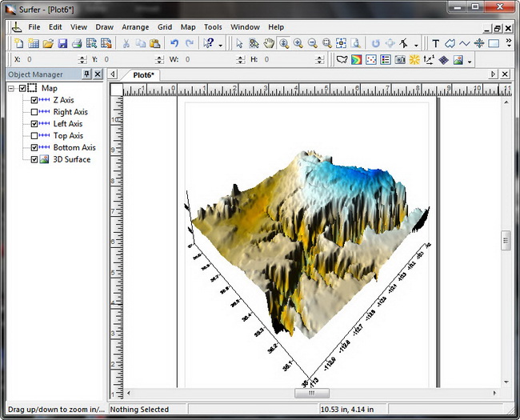Enable the Right Axis checkbox

[34, 112]
